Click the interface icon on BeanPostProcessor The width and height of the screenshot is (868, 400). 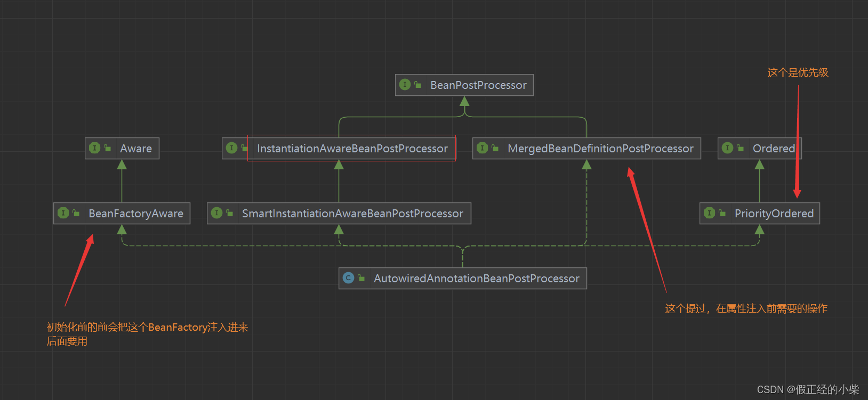405,85
